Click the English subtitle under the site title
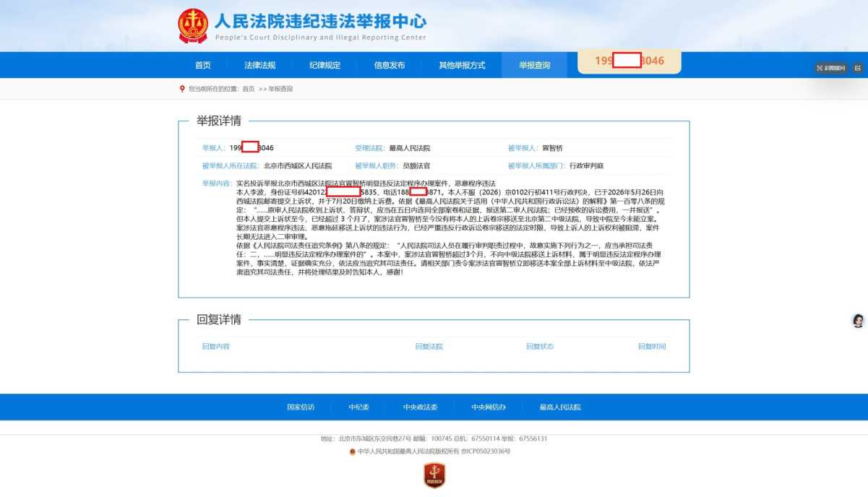The height and width of the screenshot is (497, 868). click(320, 38)
